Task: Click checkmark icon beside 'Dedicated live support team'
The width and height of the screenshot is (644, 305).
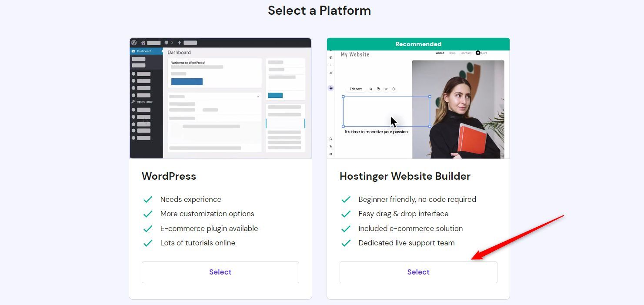Action: tap(346, 243)
